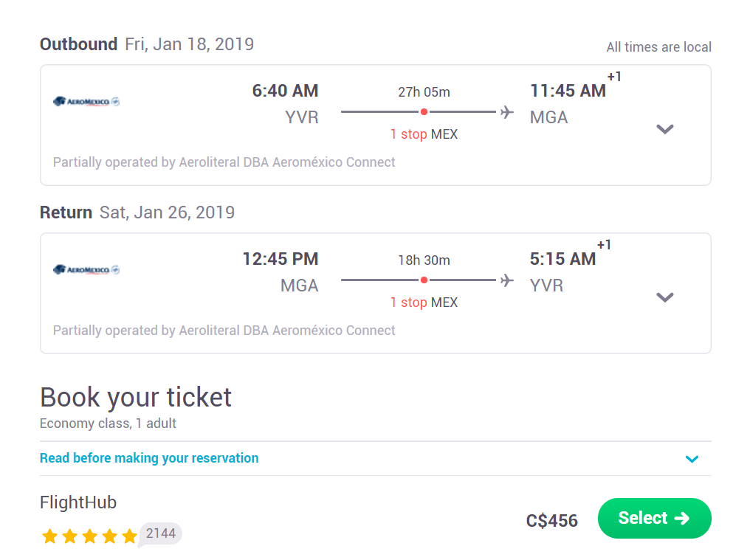Expand outbound flight details chevron
Viewport: 750px width, 560px height.
[665, 129]
